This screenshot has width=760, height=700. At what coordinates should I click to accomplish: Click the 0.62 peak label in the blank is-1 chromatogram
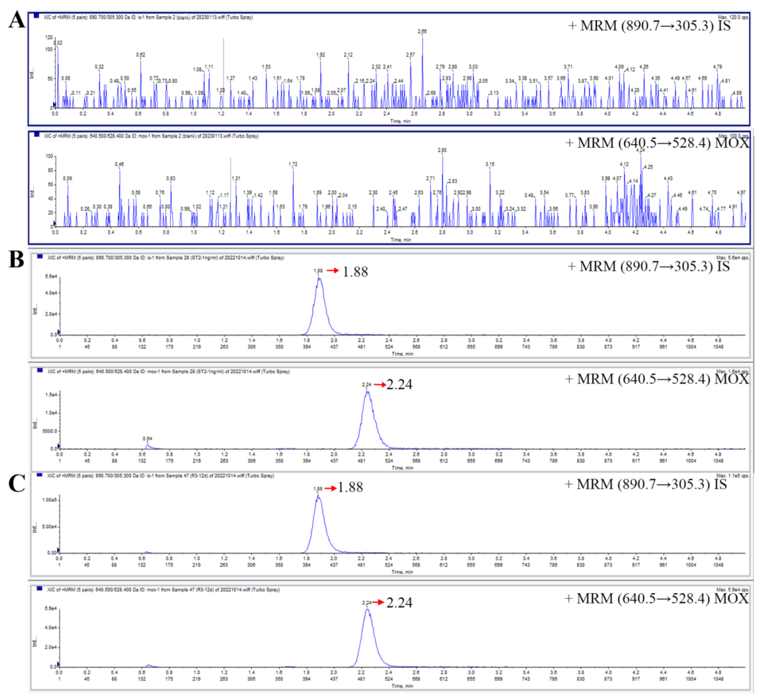click(x=141, y=55)
